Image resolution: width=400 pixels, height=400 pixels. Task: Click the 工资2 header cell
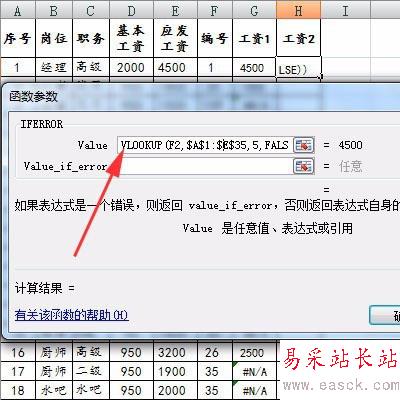(x=298, y=38)
